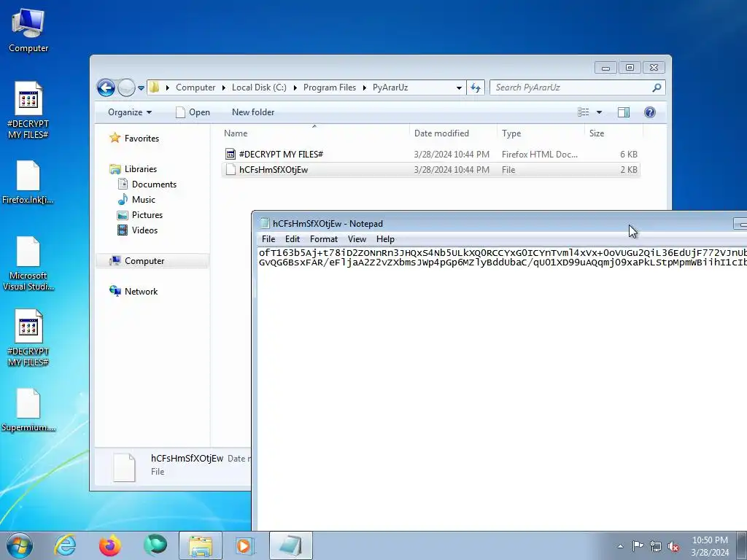Open the Windows Start menu
This screenshot has width=747, height=560.
(20, 545)
